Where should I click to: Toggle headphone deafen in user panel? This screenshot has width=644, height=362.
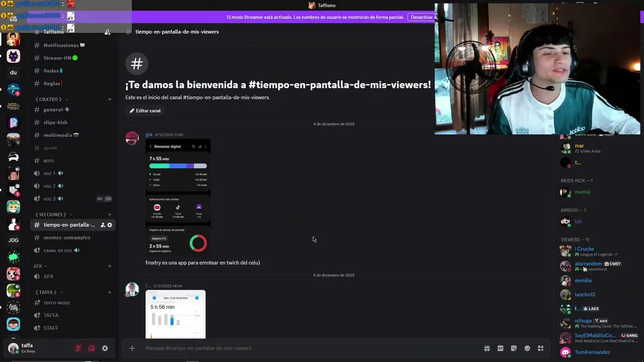click(x=92, y=348)
